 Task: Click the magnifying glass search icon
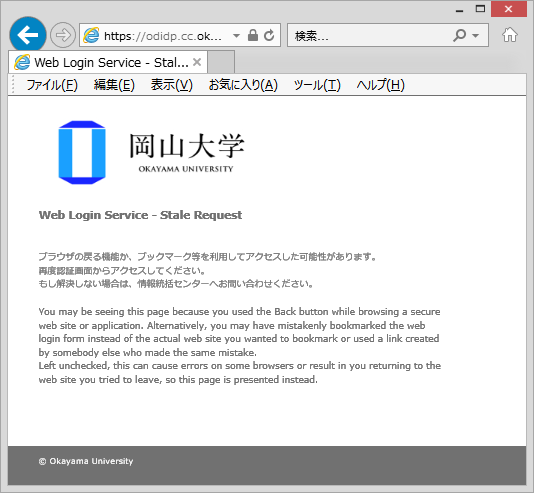459,35
